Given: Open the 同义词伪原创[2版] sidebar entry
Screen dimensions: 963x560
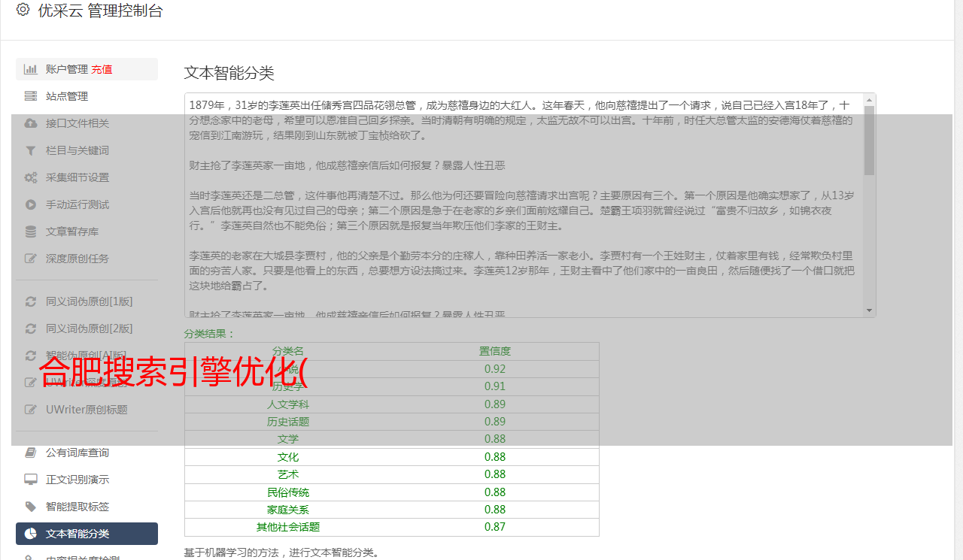Looking at the screenshot, I should (87, 328).
